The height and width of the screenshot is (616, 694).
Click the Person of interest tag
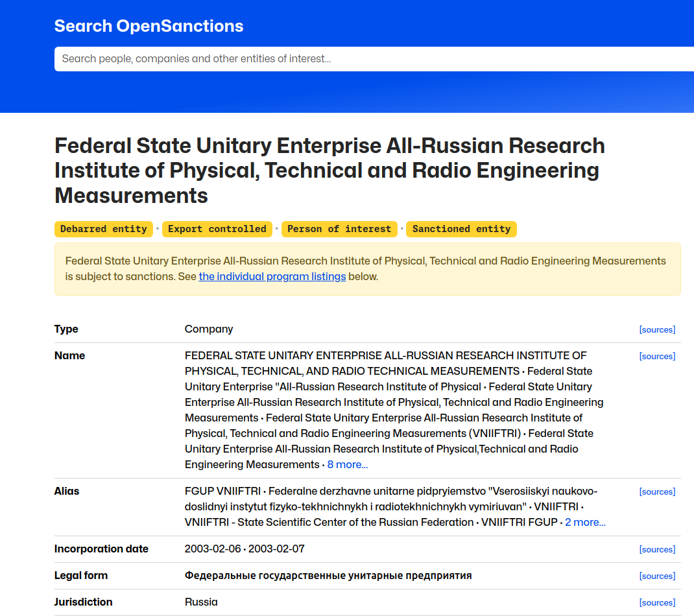[x=339, y=230]
